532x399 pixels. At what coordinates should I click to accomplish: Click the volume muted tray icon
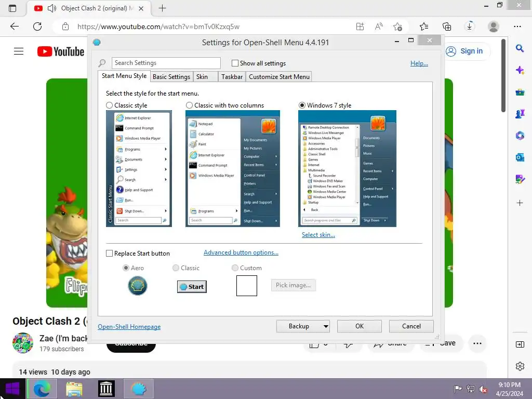point(483,389)
